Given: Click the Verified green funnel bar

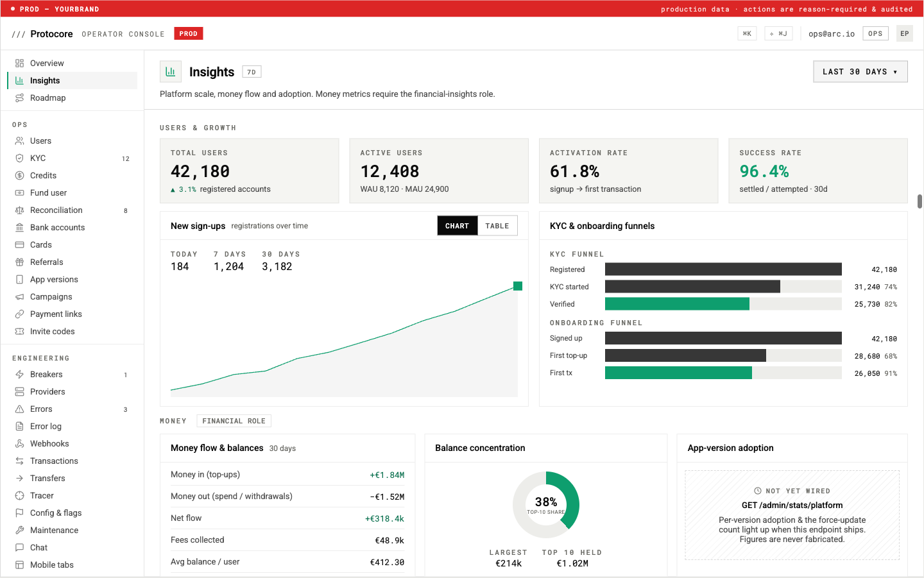Looking at the screenshot, I should 677,304.
